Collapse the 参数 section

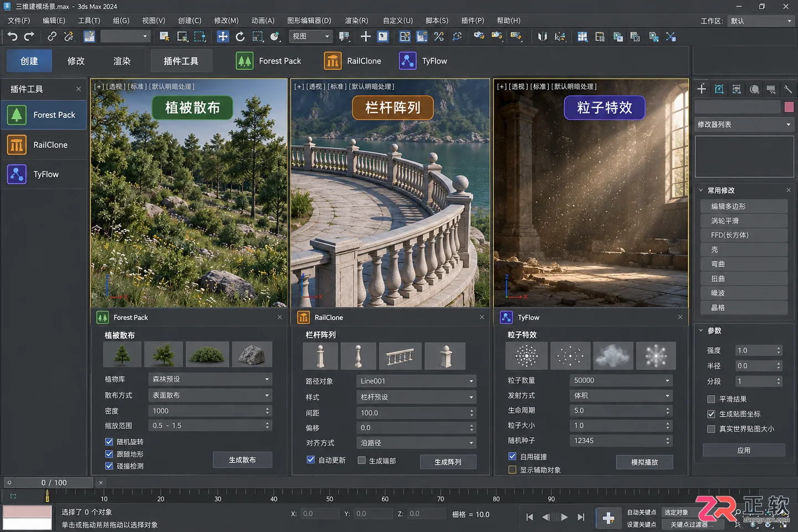[x=701, y=330]
